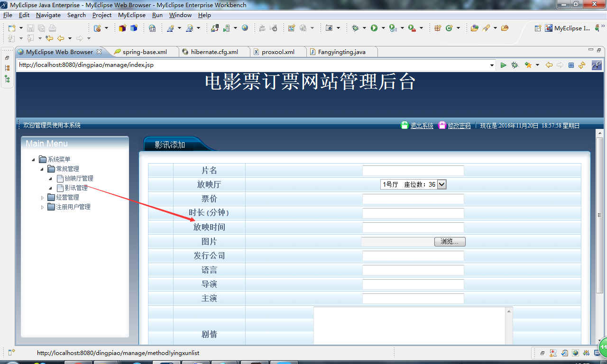Expand the 经营管理 tree node
The height and width of the screenshot is (364, 607).
(42, 198)
